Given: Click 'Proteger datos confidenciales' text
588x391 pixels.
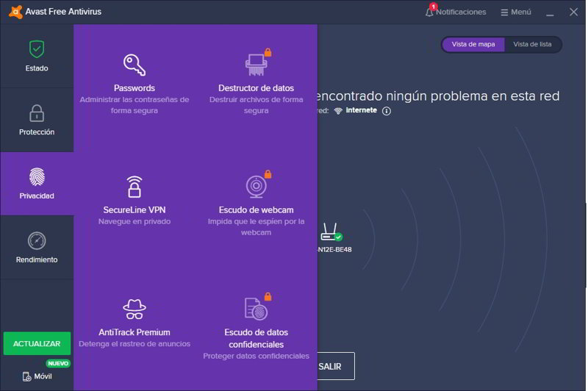Looking at the screenshot, I should click(x=256, y=356).
